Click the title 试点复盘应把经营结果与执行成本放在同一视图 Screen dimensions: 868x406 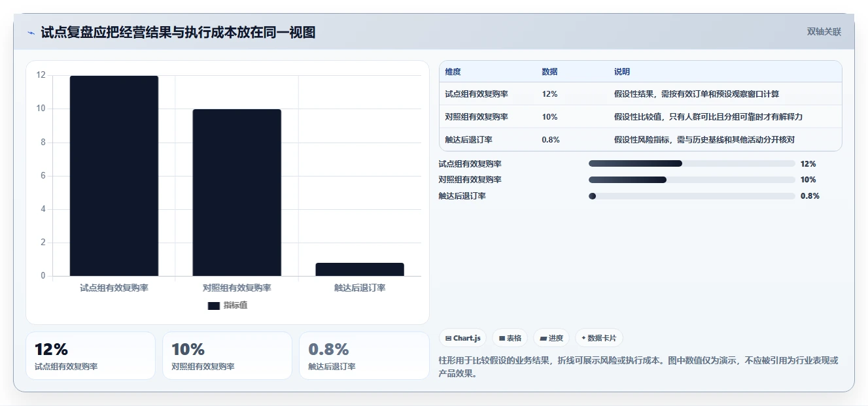(178, 33)
